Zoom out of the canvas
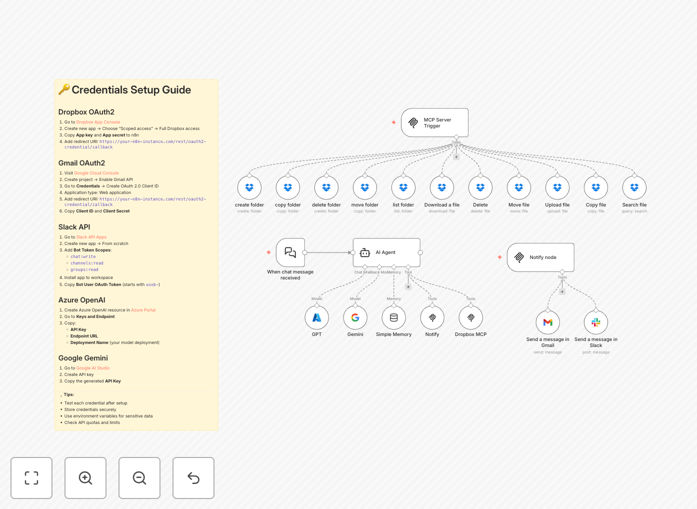 pos(139,478)
